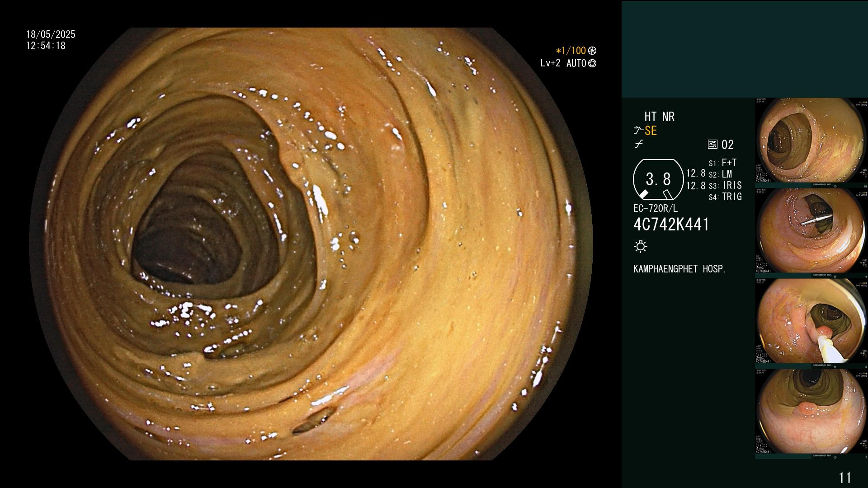Click the main endoscopic live image
Image resolution: width=868 pixels, height=488 pixels.
coord(311,244)
